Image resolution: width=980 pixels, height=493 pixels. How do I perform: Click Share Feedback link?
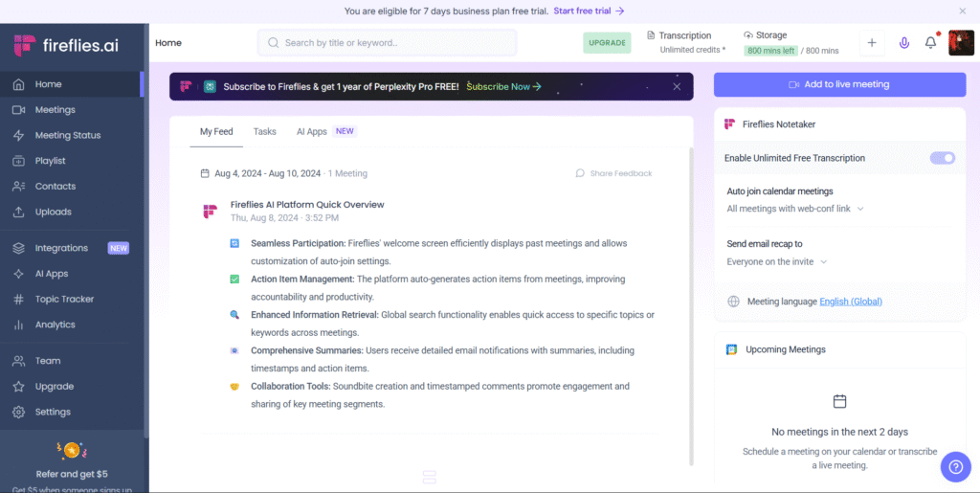613,173
